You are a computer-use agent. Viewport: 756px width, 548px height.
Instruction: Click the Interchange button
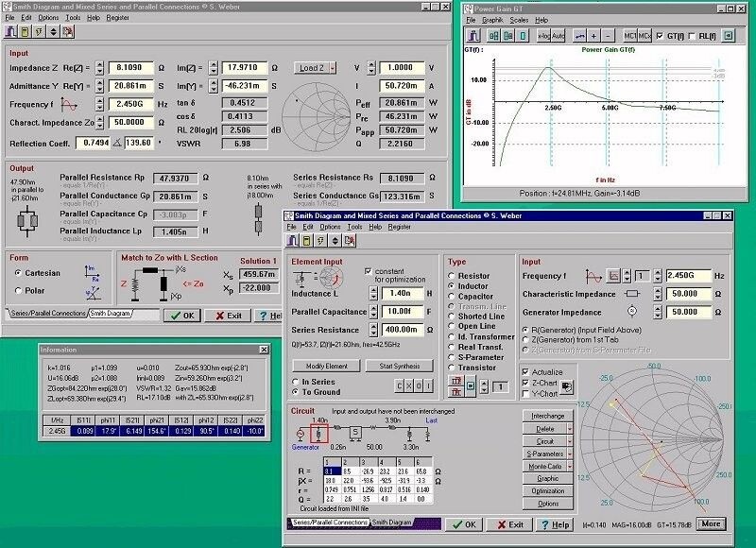547,416
